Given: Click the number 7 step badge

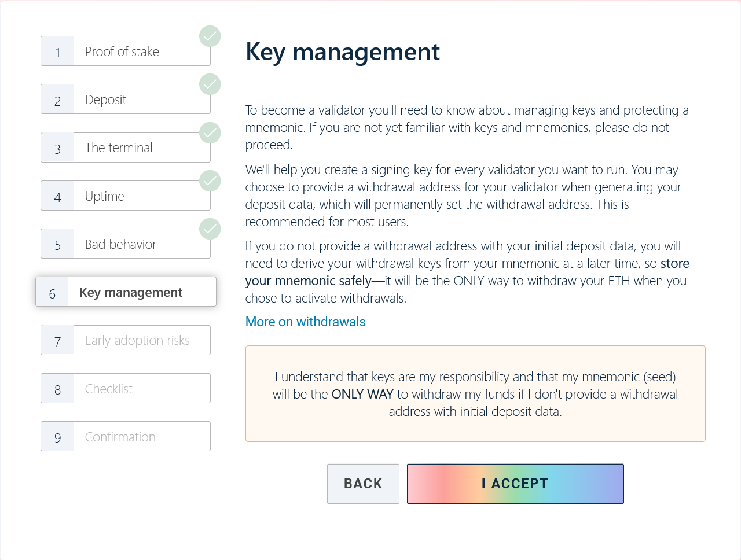Looking at the screenshot, I should pos(58,341).
